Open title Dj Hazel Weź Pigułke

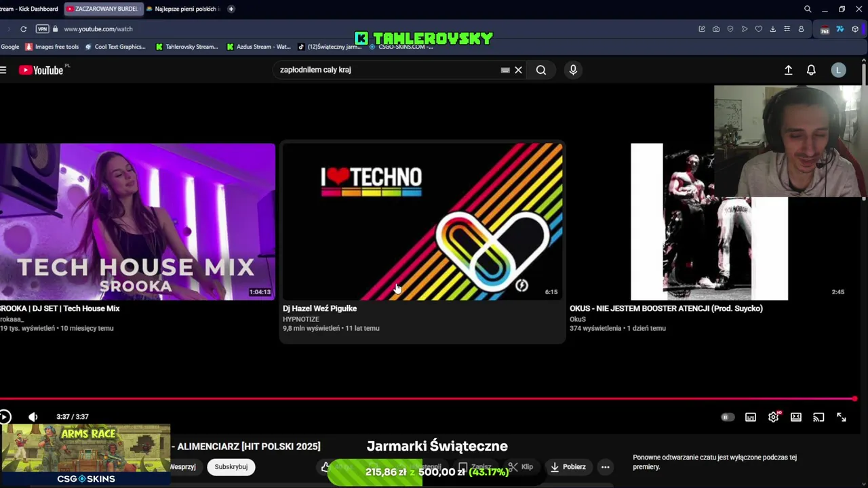click(x=319, y=308)
